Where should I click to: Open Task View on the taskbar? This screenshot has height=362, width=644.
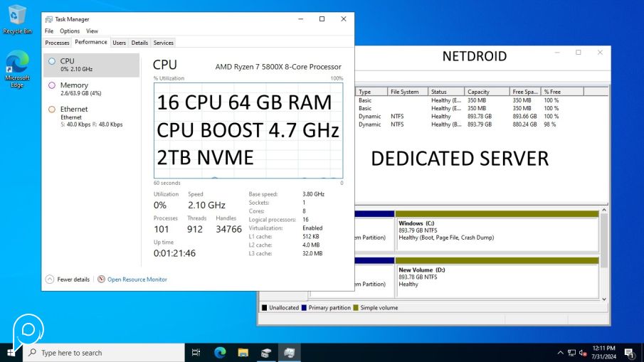[196, 353]
